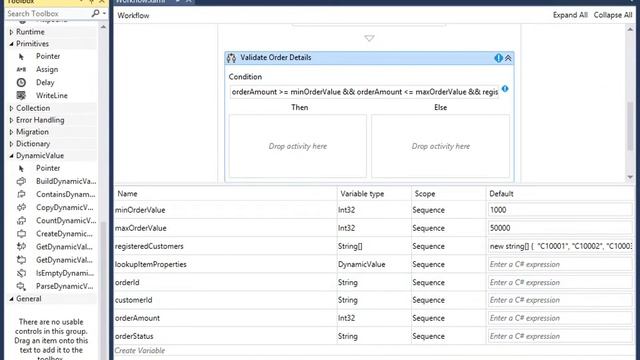Expand the Error Handling toolbox group
Image resolution: width=640 pixels, height=360 pixels.
point(11,120)
